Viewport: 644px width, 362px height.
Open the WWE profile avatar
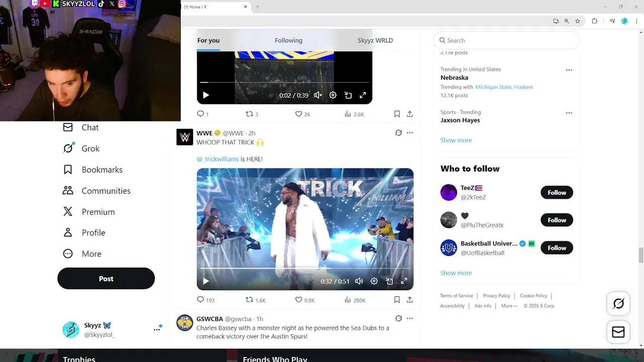pos(185,137)
